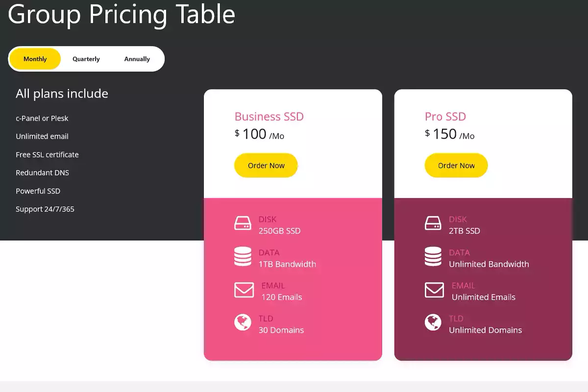Click the Business SSD globe icon

(243, 322)
